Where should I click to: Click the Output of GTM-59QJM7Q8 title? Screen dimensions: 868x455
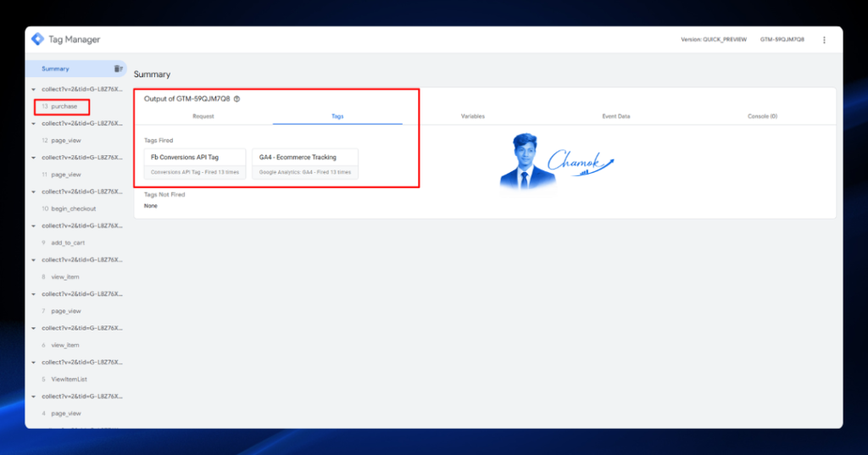[186, 99]
